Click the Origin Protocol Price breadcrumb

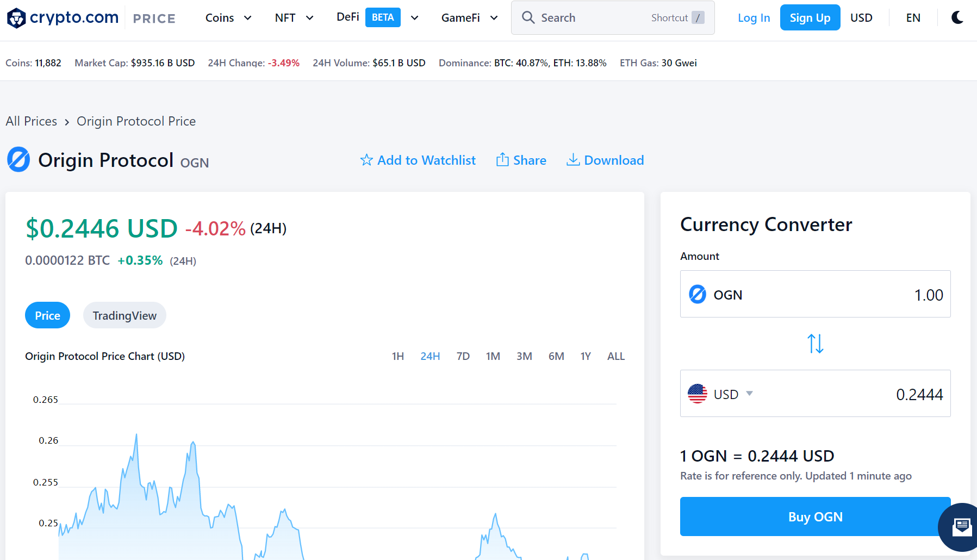pyautogui.click(x=136, y=121)
